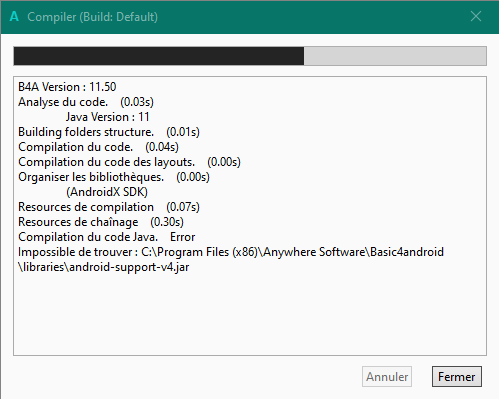Select the 'Analyse du code.' log line

tap(86, 102)
